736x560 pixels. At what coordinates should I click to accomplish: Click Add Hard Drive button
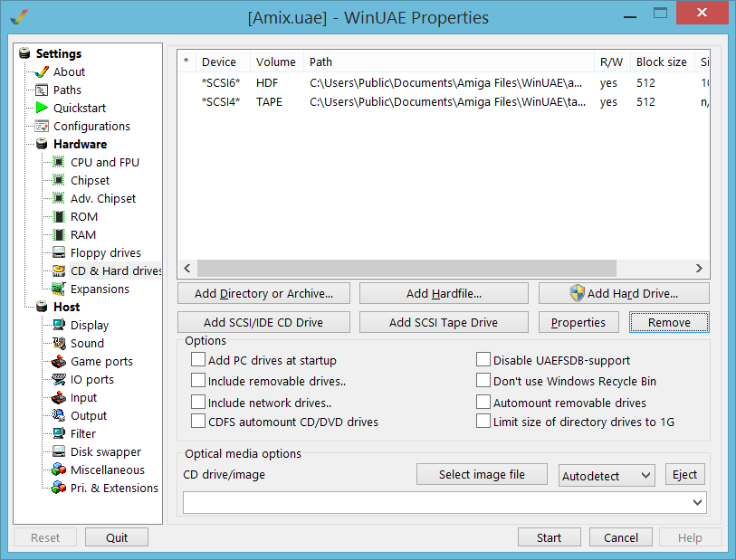pyautogui.click(x=624, y=294)
